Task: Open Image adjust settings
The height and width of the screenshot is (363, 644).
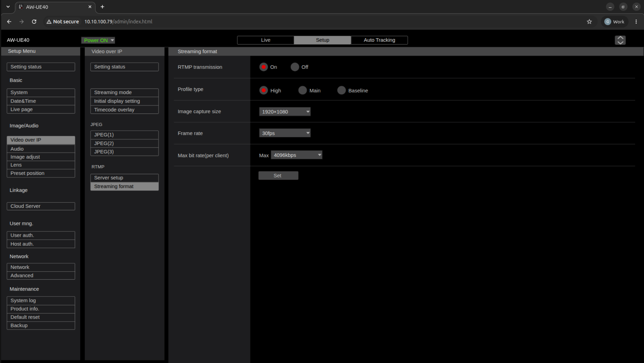Action: [x=41, y=157]
